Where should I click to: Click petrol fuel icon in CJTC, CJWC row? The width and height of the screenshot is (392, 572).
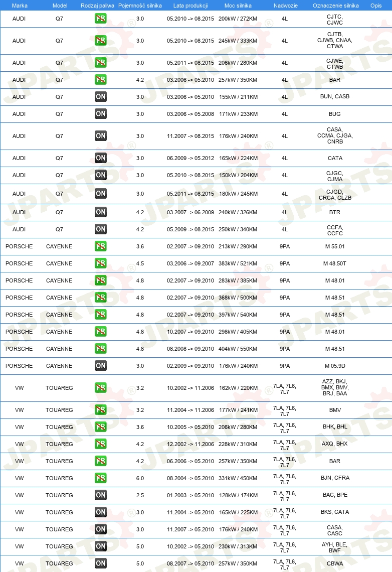click(101, 19)
